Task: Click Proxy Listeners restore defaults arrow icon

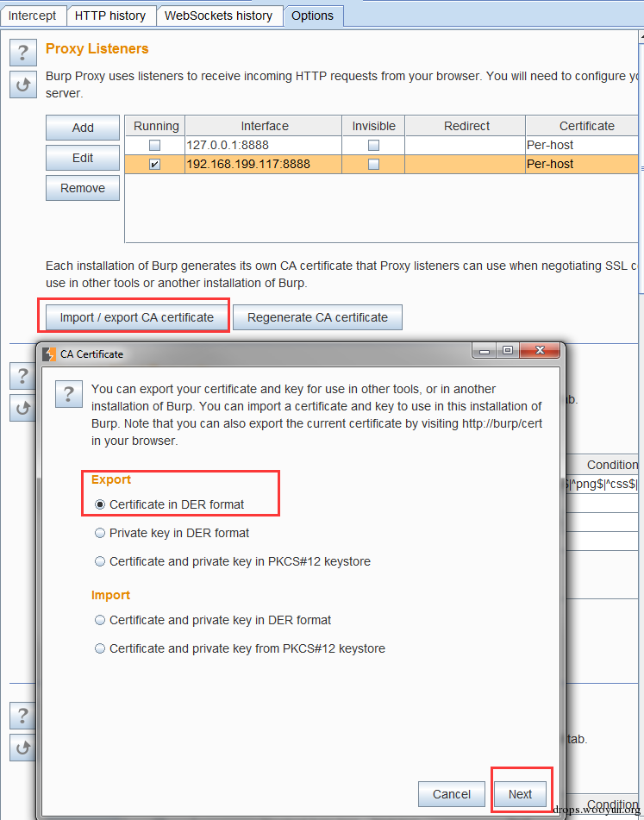Action: pos(23,85)
